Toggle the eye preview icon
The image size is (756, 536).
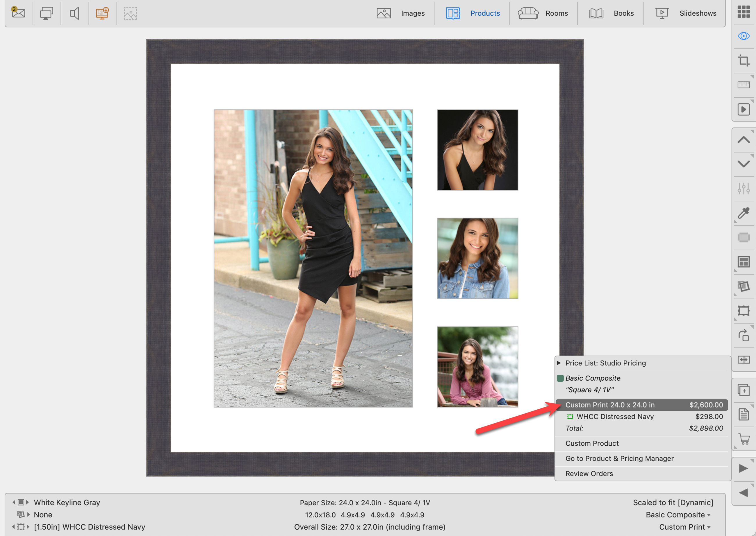pyautogui.click(x=743, y=36)
